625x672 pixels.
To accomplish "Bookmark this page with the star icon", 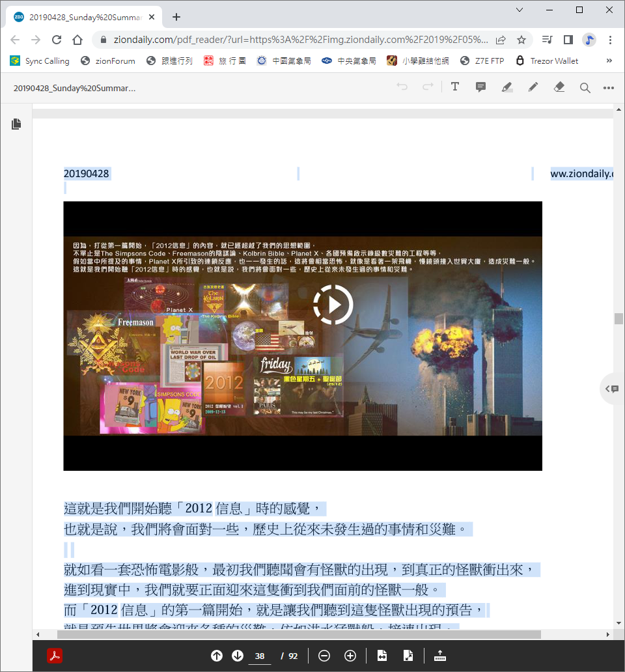I will click(x=521, y=40).
